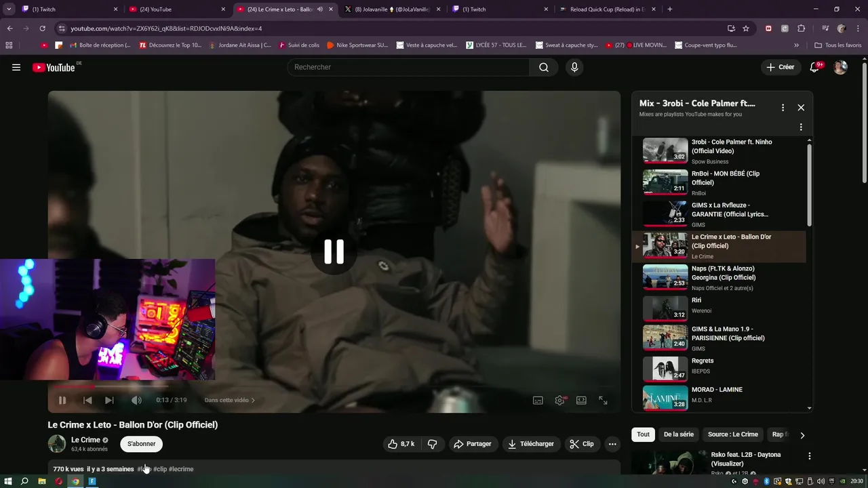
Task: Show more filter chips with the arrow
Action: 802,435
